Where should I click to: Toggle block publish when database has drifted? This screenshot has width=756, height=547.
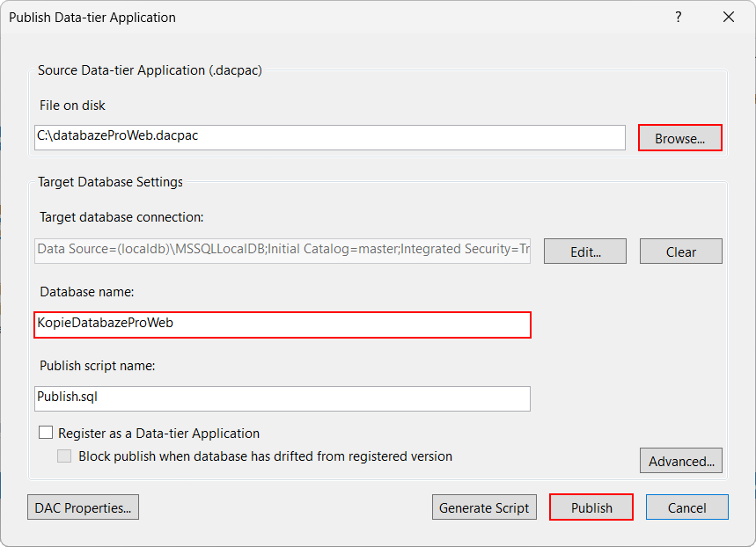[x=63, y=456]
